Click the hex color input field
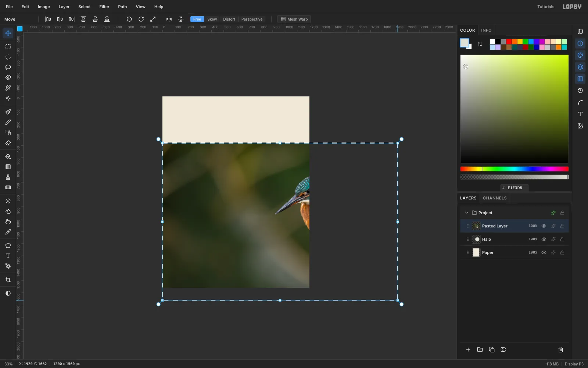Screen dimensions: 588x368 coord(514,188)
